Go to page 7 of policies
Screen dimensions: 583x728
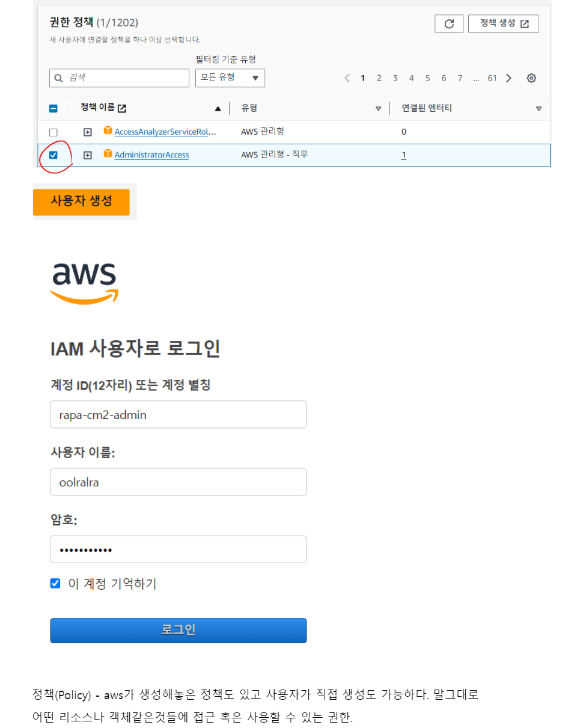460,78
